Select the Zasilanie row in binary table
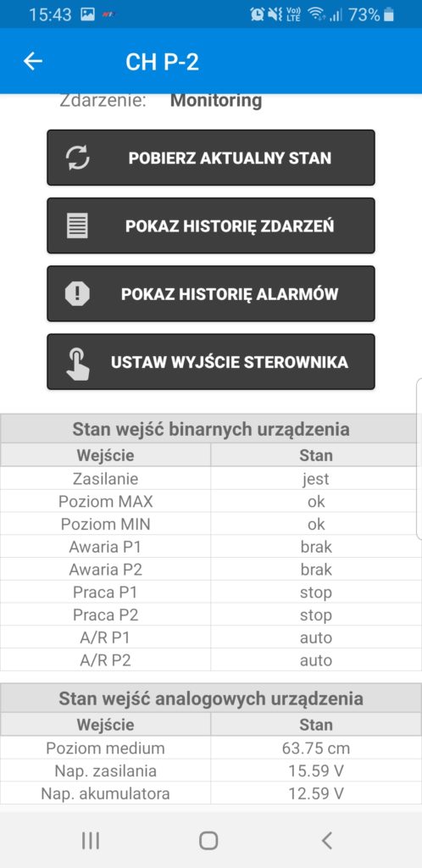Screen dimensions: 422x868 coord(208,478)
